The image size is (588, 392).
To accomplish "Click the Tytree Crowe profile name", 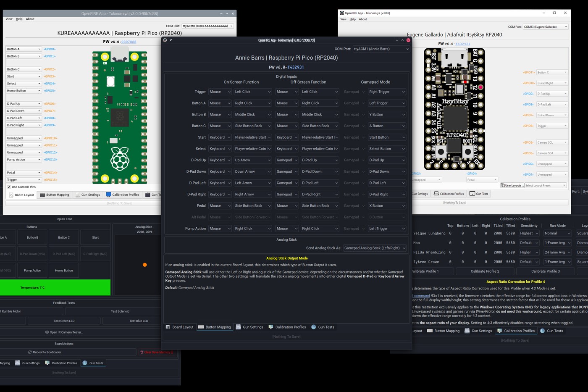I will pos(426,262).
